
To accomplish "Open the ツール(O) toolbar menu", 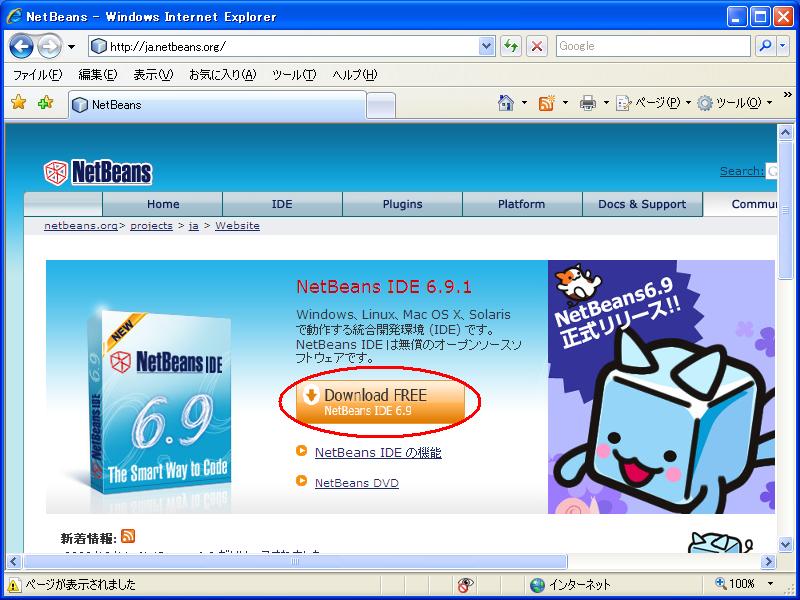I will tap(735, 103).
